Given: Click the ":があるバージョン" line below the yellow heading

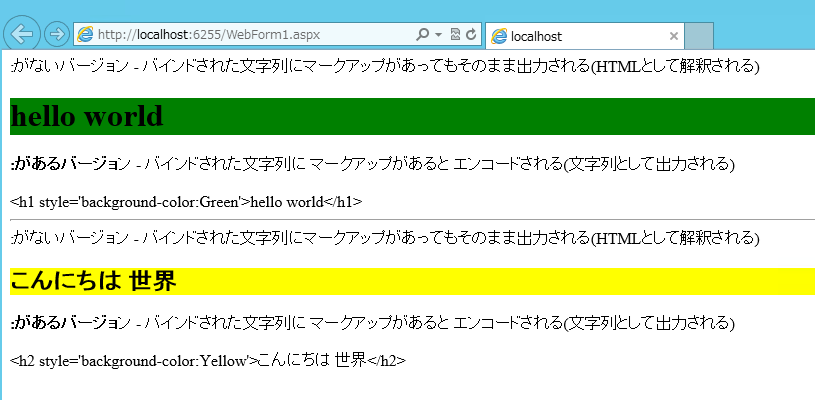Looking at the screenshot, I should tap(372, 323).
